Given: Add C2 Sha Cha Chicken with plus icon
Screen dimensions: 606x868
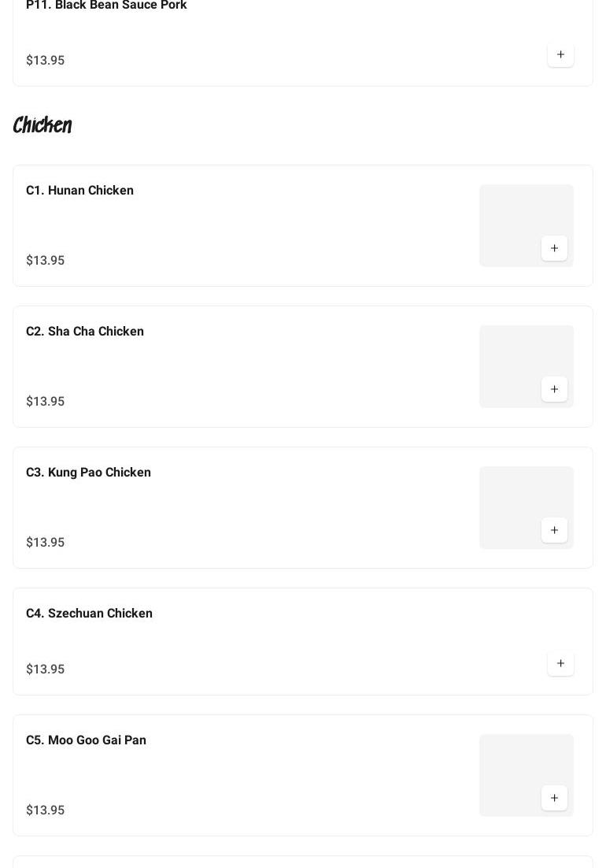Looking at the screenshot, I should tap(554, 389).
